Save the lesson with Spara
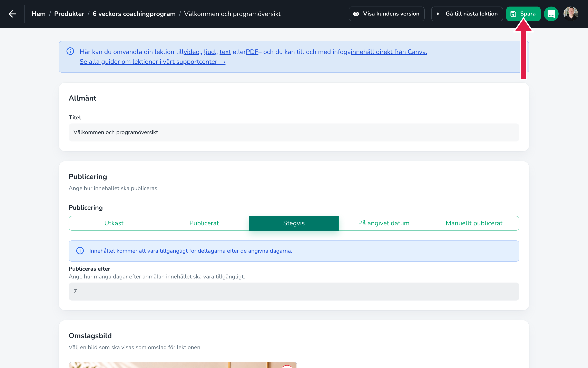This screenshot has width=588, height=368. (x=523, y=14)
